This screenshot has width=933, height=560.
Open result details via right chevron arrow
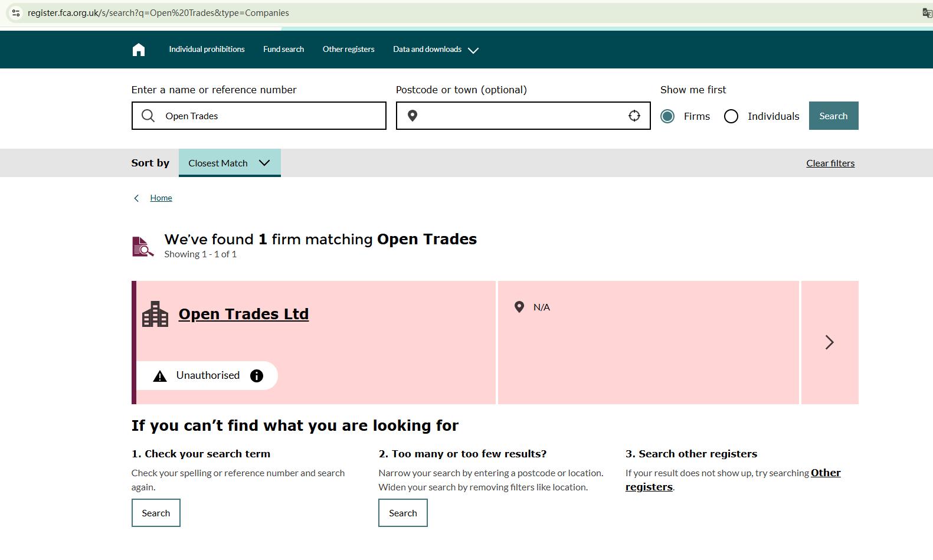click(x=829, y=342)
